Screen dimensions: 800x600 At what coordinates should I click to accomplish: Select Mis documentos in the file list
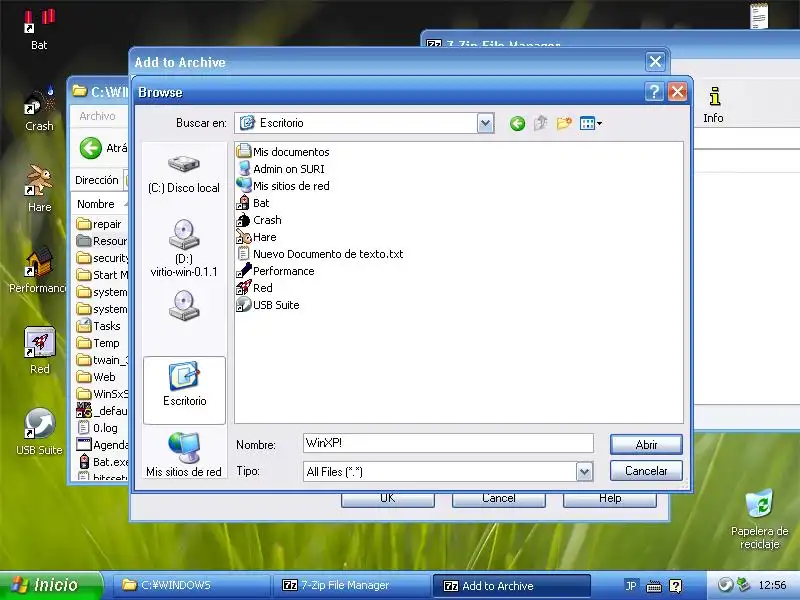283,152
